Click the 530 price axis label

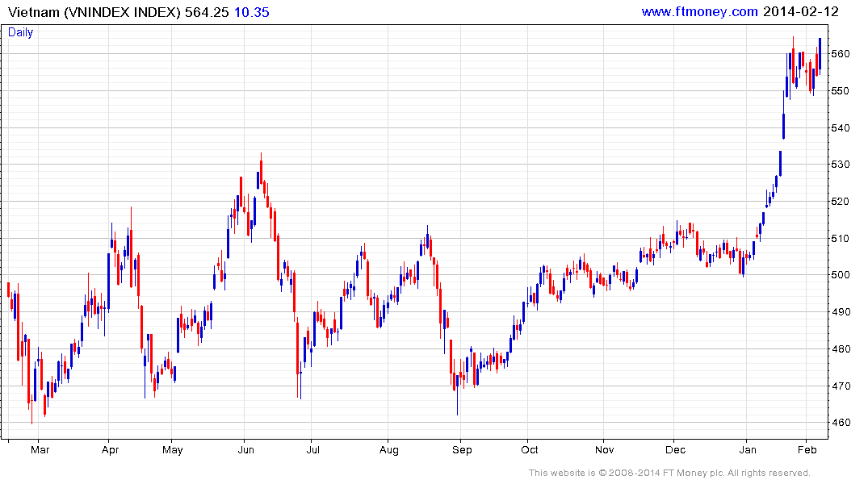click(x=841, y=165)
